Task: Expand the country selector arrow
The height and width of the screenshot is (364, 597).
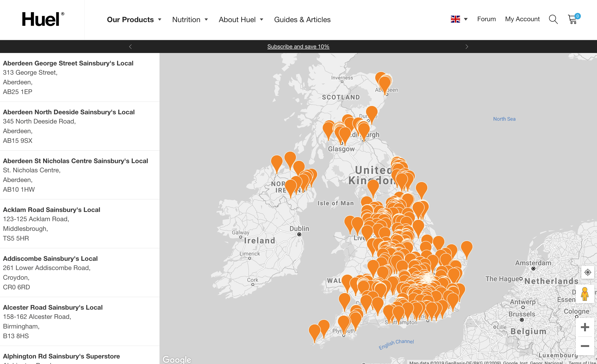Action: pyautogui.click(x=466, y=19)
